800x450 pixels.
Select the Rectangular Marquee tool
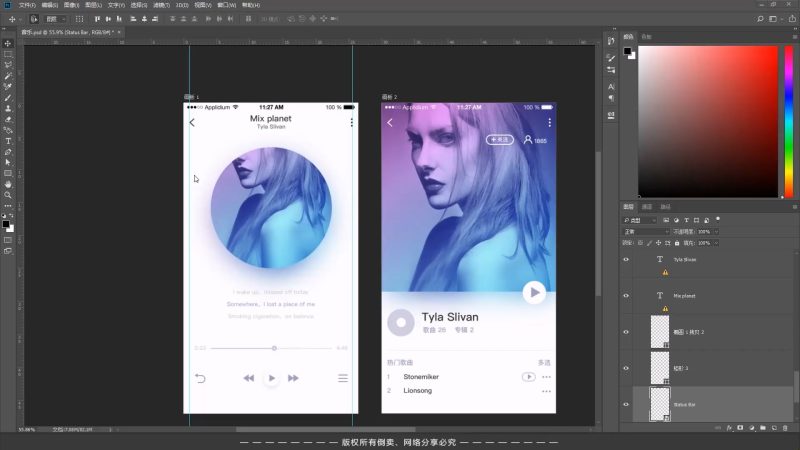[8, 54]
